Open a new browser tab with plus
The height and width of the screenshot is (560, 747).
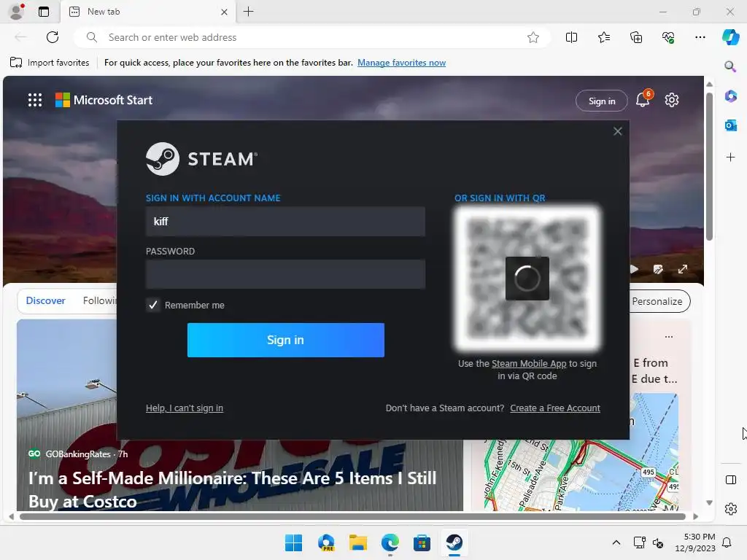[x=248, y=12]
